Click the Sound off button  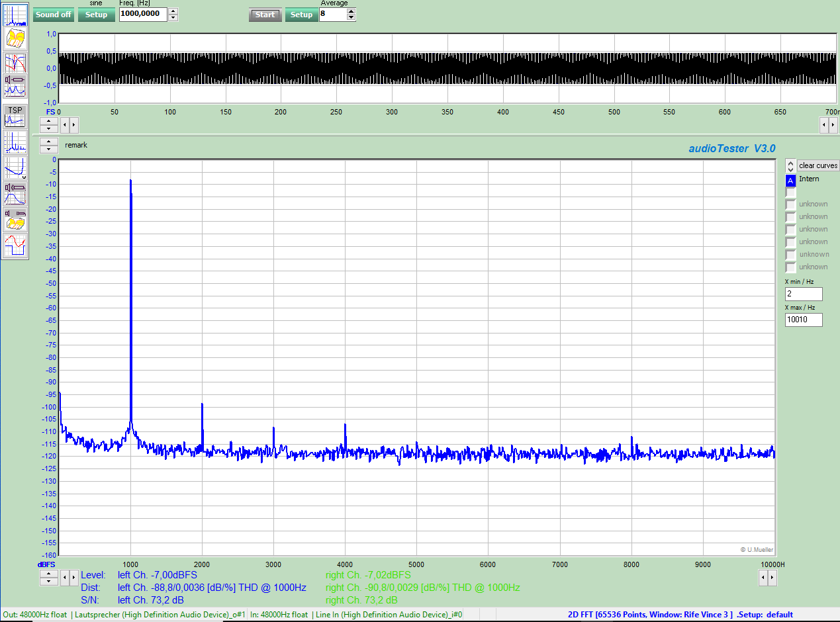tap(54, 15)
